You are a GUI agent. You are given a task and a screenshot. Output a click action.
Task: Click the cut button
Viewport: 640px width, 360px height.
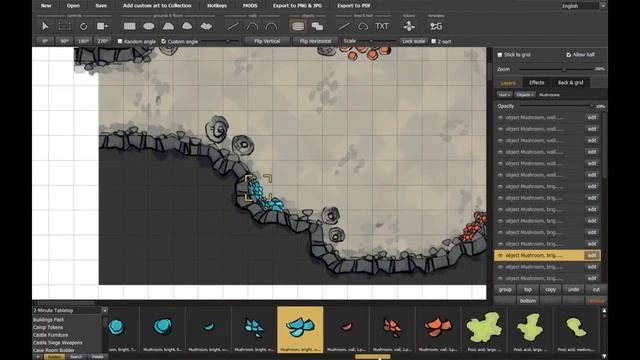(x=596, y=289)
